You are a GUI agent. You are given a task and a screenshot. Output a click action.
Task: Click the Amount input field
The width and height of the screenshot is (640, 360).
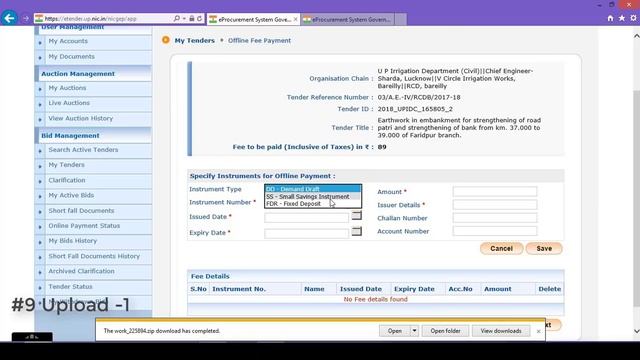pyautogui.click(x=495, y=191)
